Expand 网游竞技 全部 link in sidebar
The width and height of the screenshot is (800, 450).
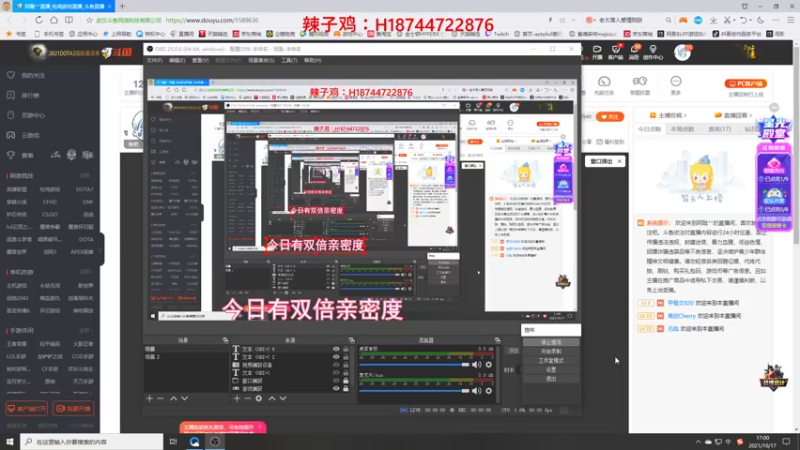(86, 176)
